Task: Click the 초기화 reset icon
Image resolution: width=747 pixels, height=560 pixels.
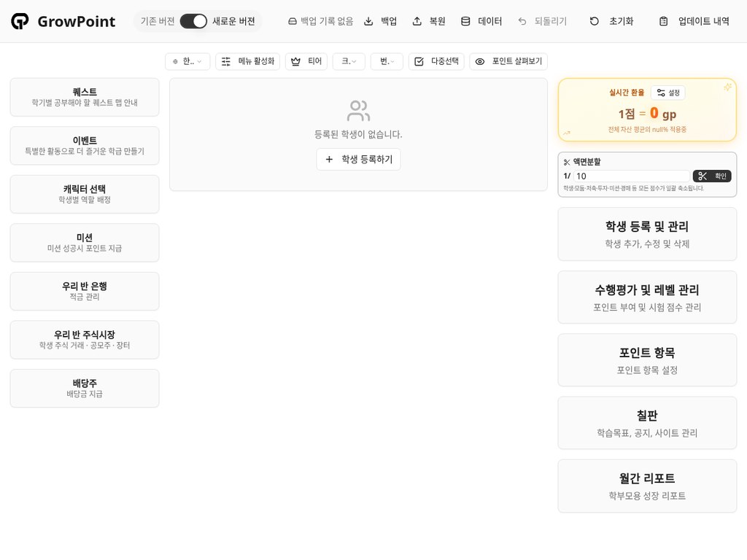Action: 594,21
